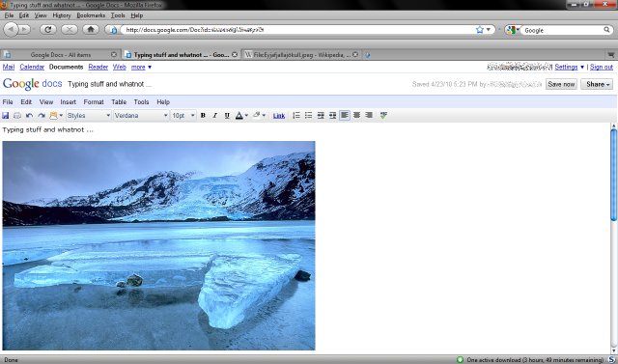This screenshot has width=618, height=364.
Task: Open the Settings link
Action: click(566, 67)
